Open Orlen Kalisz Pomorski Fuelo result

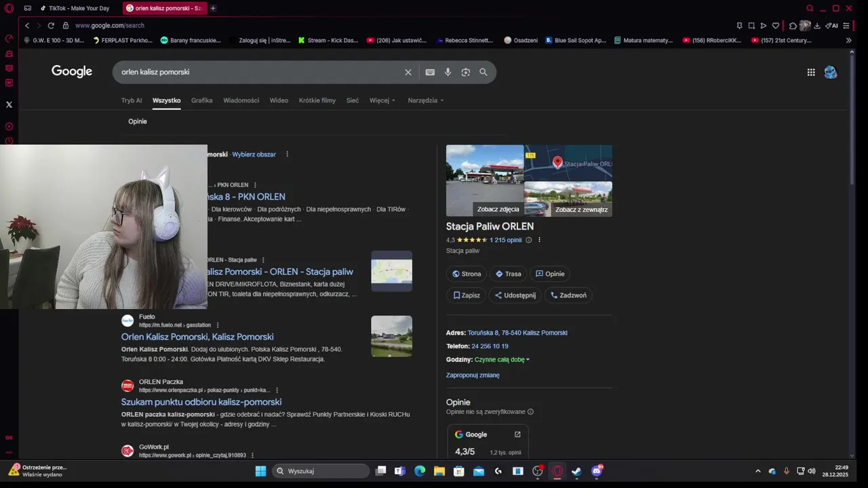197,337
